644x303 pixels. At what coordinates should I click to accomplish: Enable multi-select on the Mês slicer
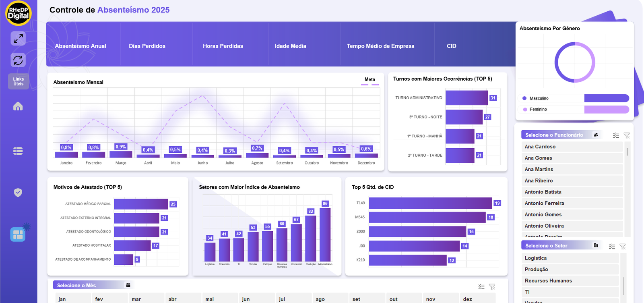481,286
